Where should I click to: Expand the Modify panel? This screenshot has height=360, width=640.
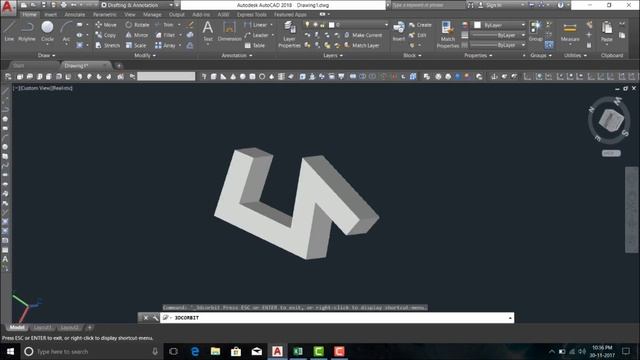pos(145,56)
